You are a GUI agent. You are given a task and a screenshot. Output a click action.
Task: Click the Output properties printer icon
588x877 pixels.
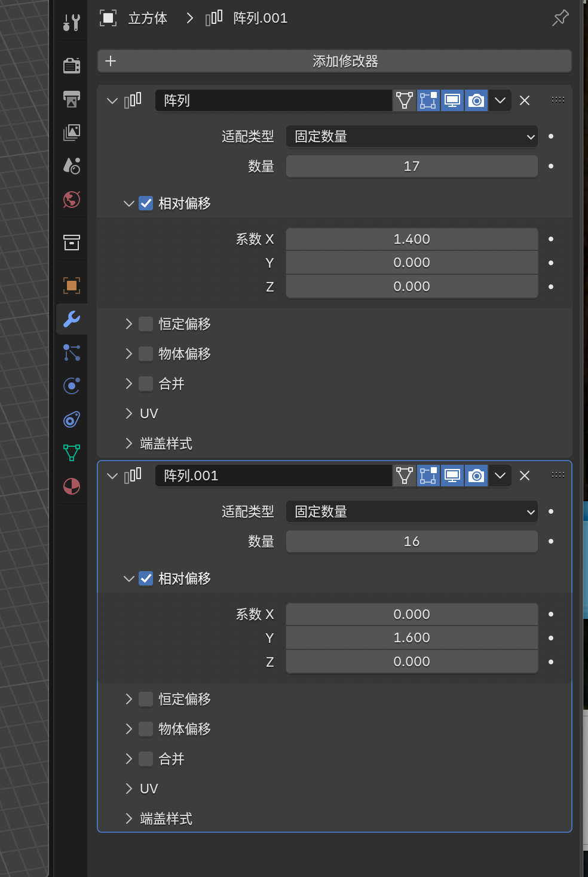72,99
